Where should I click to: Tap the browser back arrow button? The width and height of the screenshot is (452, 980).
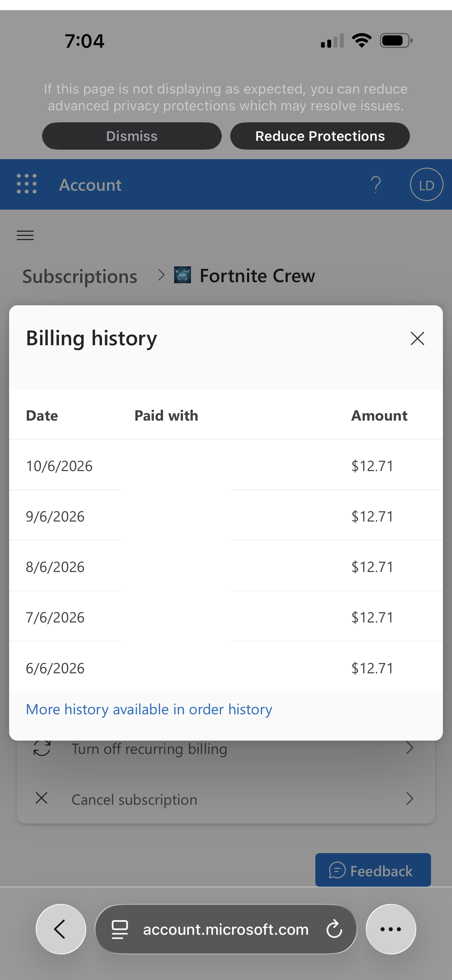[61, 929]
